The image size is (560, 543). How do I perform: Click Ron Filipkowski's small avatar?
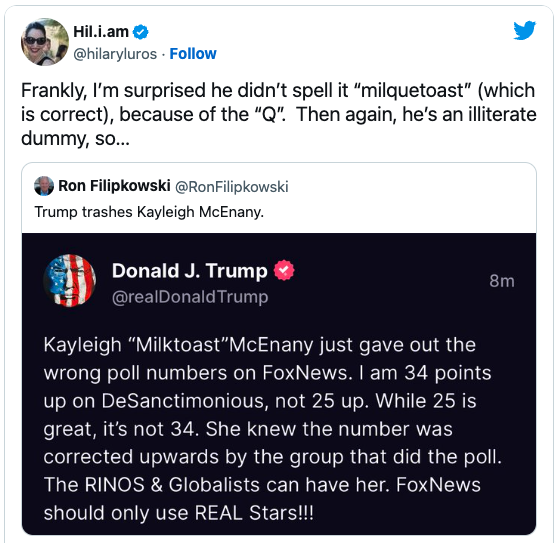click(x=44, y=186)
